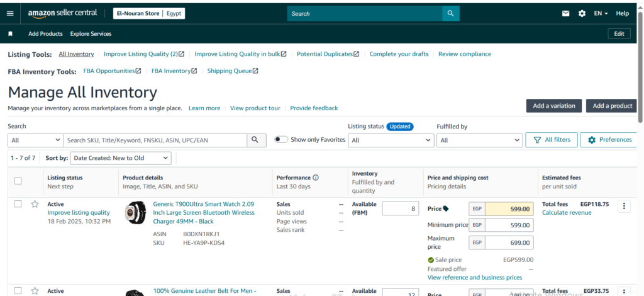
Task: Click Total fees EGP118.75 value
Action: point(594,204)
